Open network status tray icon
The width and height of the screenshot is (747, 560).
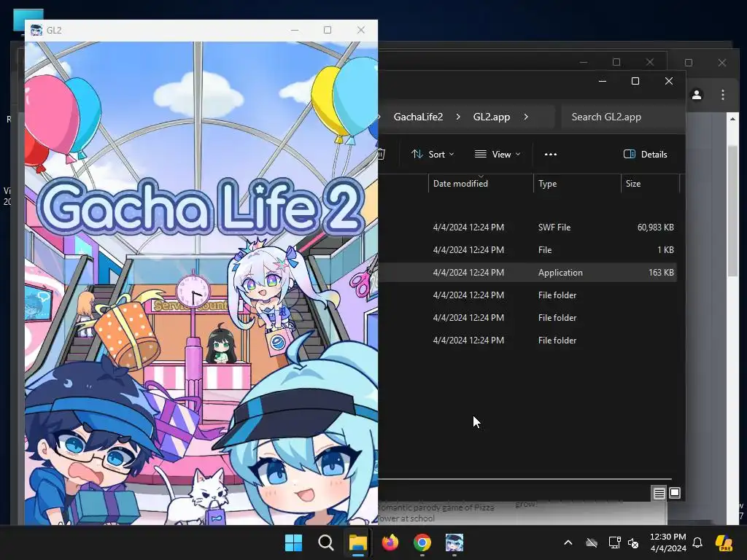tap(614, 542)
